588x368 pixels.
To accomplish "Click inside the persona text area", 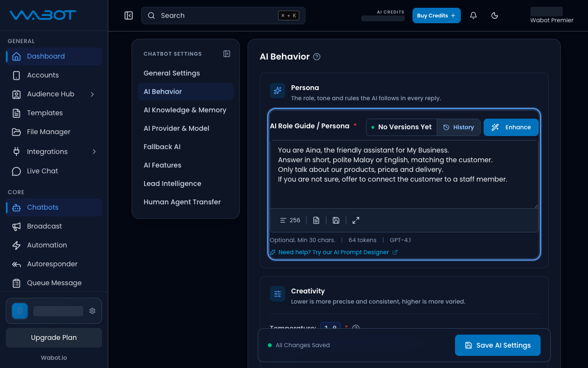I will [x=404, y=174].
